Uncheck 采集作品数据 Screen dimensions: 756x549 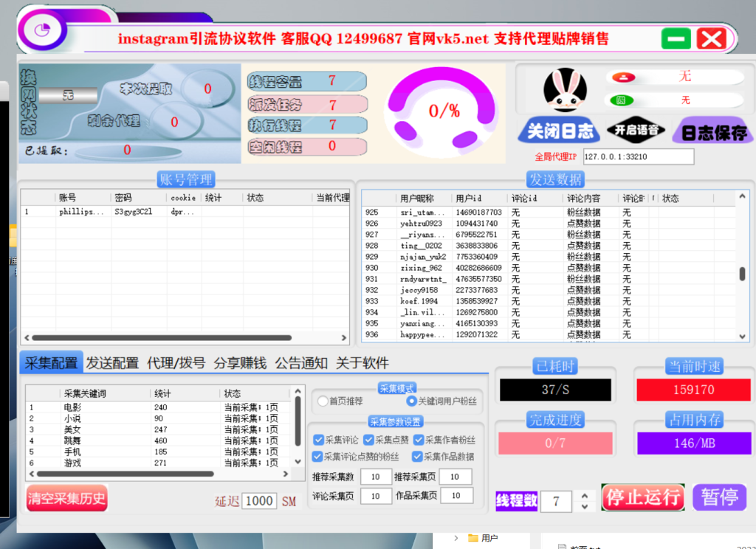pos(417,457)
